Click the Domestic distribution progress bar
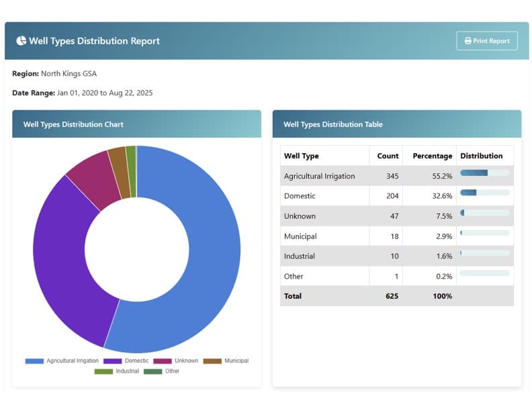The width and height of the screenshot is (532, 411). (484, 193)
